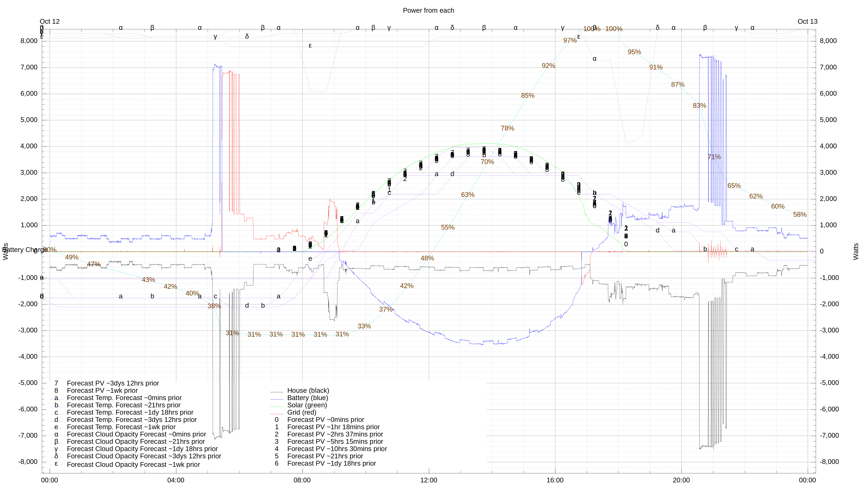Select the '83%' battery charge label
868x488 pixels.
(699, 106)
